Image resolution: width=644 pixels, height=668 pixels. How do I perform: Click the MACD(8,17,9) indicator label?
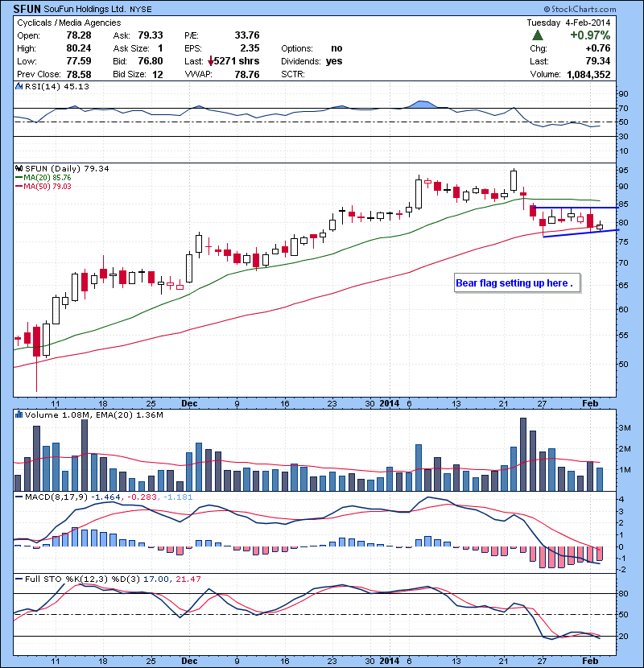point(56,497)
